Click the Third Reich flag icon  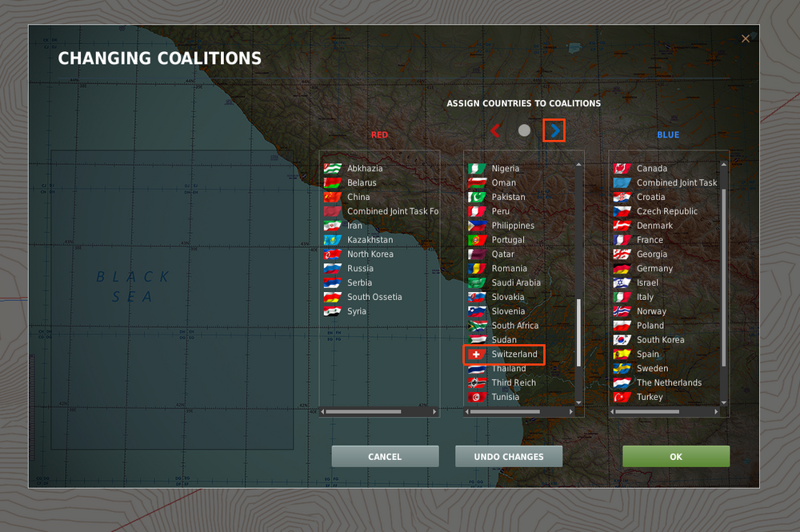pyautogui.click(x=477, y=382)
